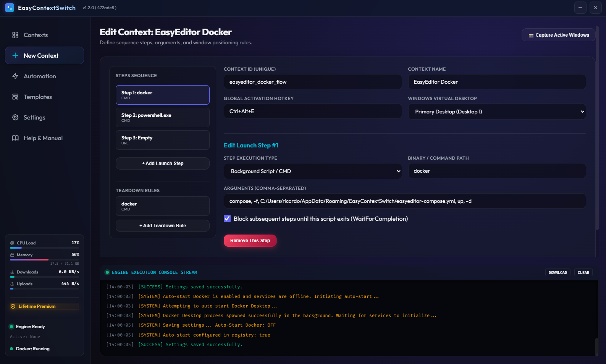Screen dimensions: 606x364
Task: Click the version v1.2.0 label
Action: click(99, 8)
